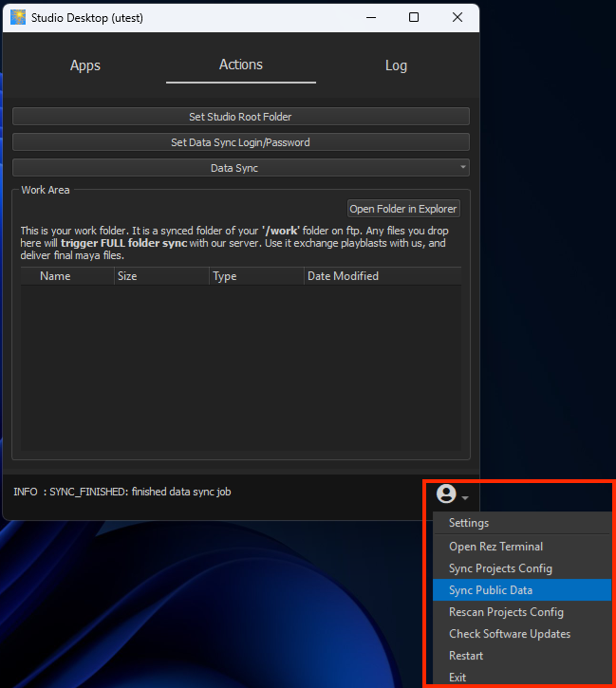
Task: Sort files by the Date Modified column header
Action: pyautogui.click(x=343, y=276)
